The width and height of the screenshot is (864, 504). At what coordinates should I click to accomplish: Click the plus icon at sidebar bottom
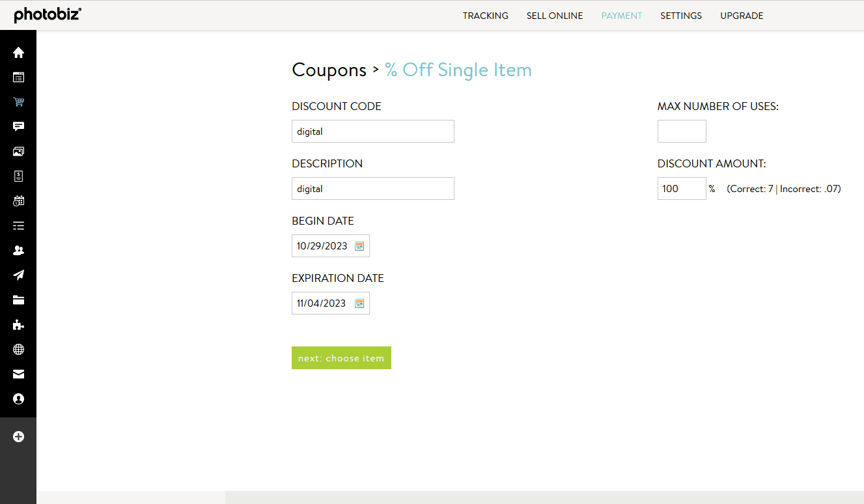[x=18, y=436]
